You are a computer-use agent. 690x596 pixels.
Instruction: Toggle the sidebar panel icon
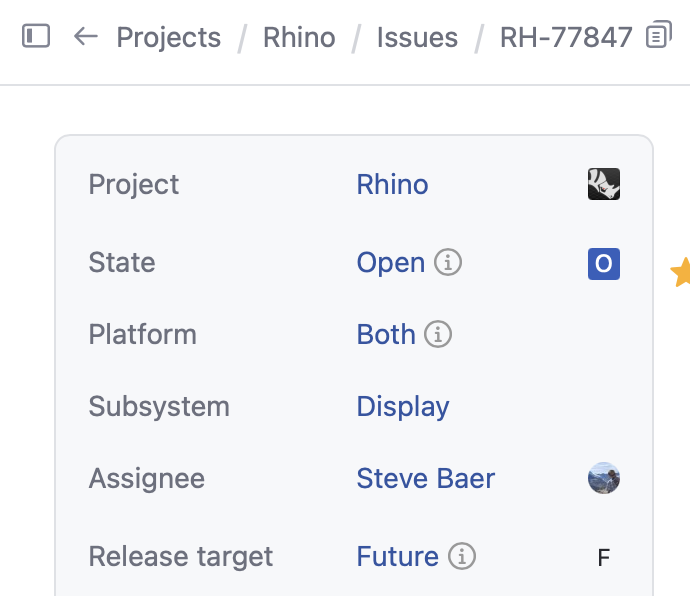(x=36, y=36)
